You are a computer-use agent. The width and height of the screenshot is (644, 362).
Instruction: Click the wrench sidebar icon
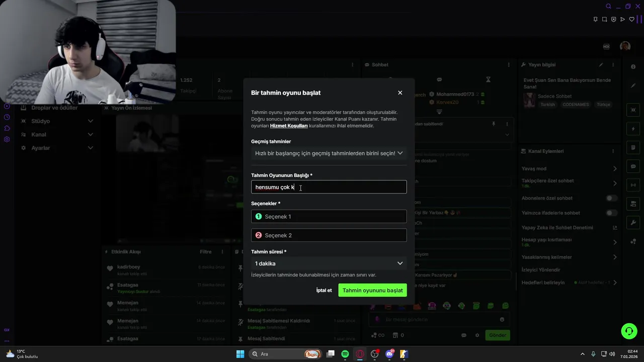(x=633, y=222)
